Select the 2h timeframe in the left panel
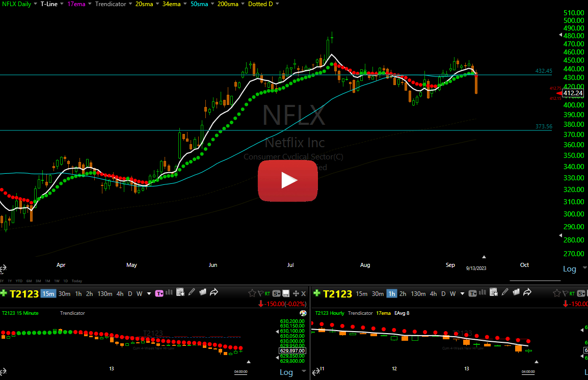 (89, 294)
